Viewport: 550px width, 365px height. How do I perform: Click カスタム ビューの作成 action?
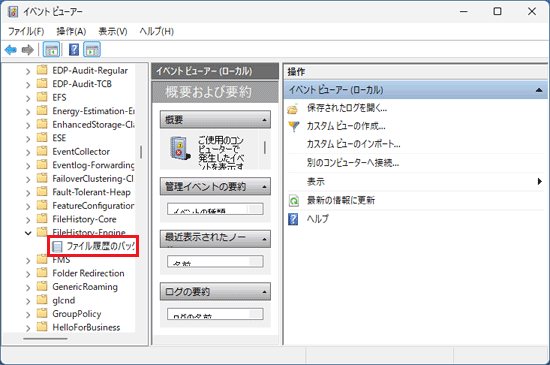(346, 126)
